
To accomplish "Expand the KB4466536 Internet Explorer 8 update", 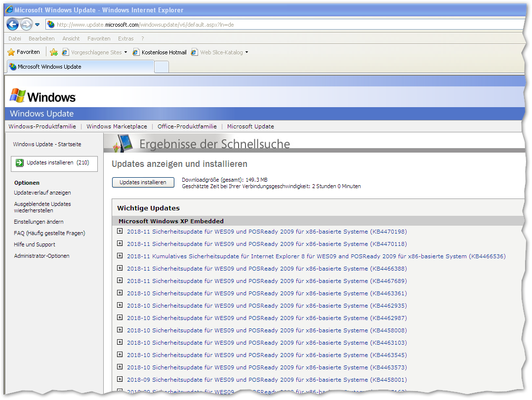I will pos(120,256).
